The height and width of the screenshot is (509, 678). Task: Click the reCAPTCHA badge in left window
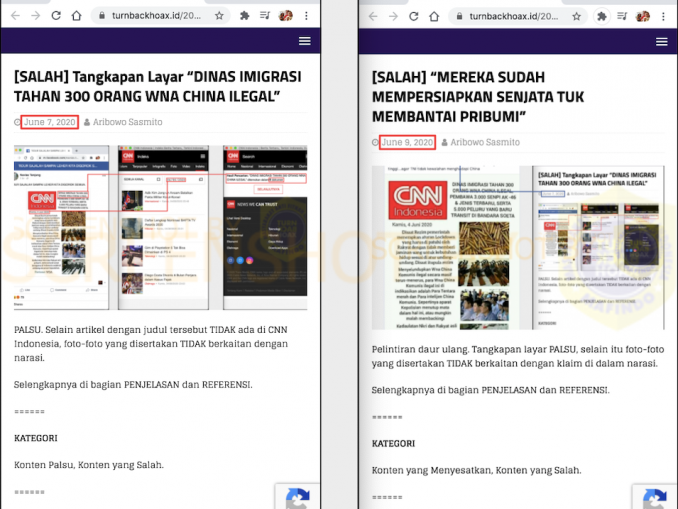[297, 496]
